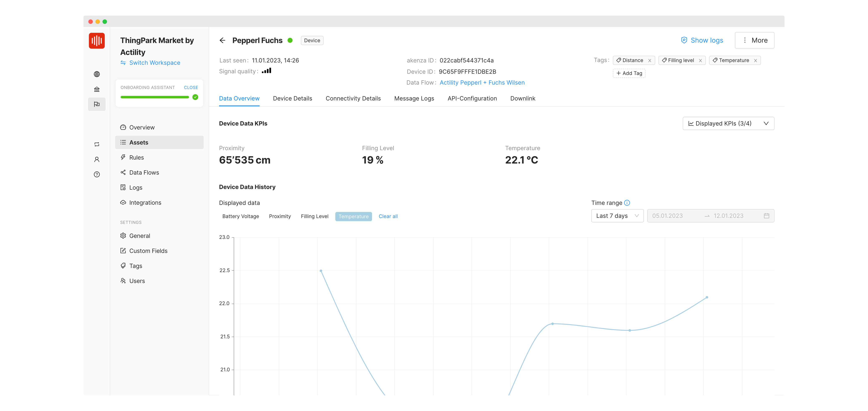Click the green device status dot
Screen dimensions: 868x411
tap(290, 41)
